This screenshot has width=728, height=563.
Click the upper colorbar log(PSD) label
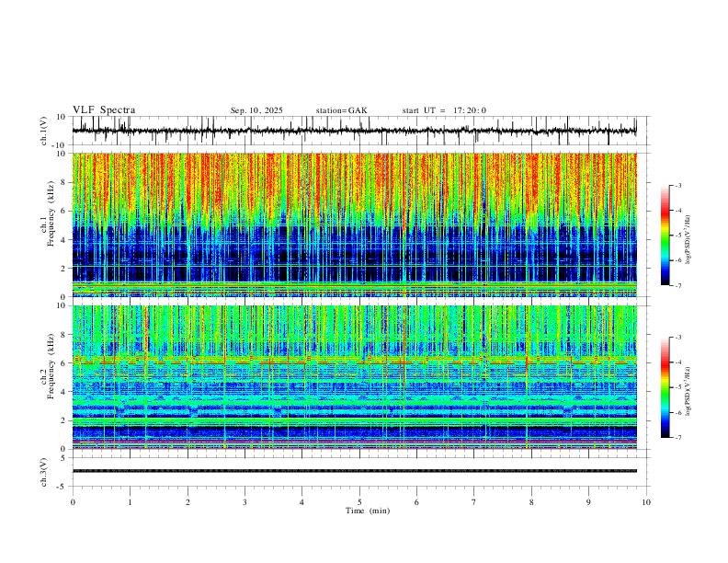688,239
